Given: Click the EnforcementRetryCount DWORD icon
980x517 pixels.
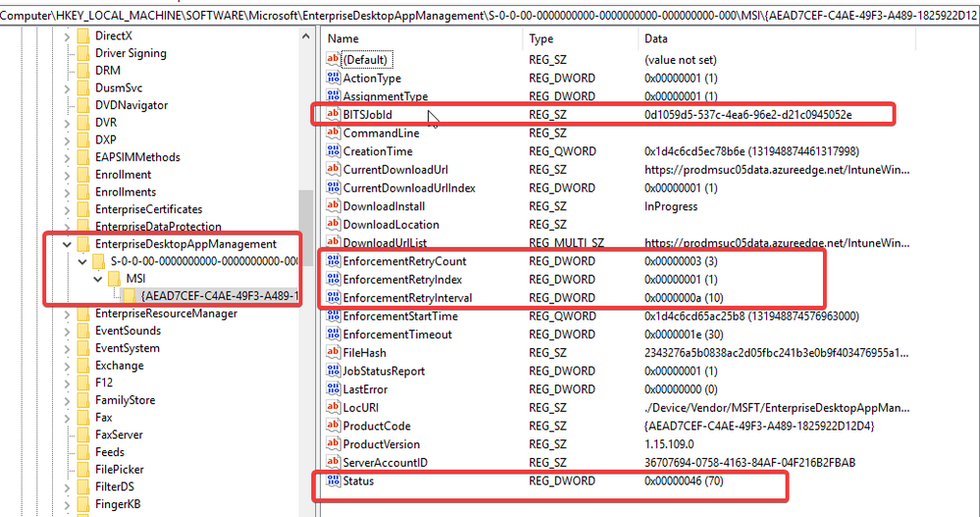Looking at the screenshot, I should pyautogui.click(x=334, y=261).
